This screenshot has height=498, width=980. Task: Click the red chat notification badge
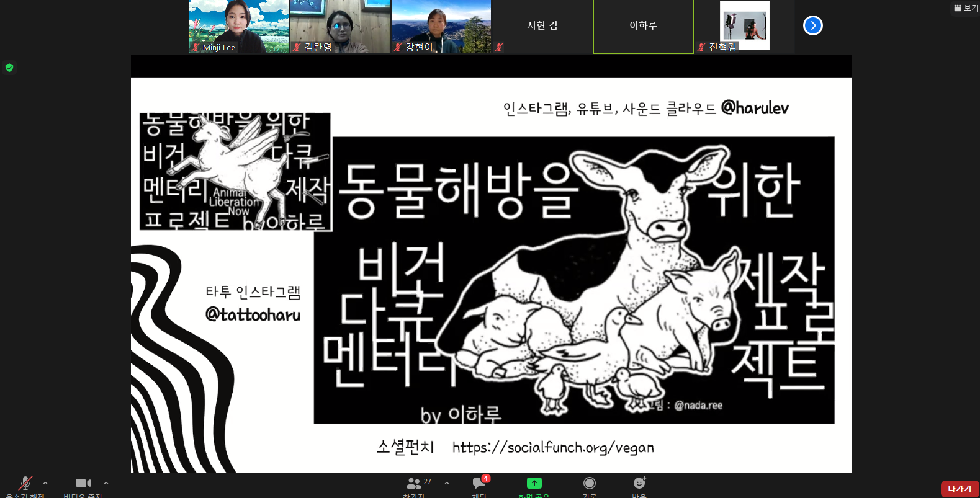click(486, 478)
